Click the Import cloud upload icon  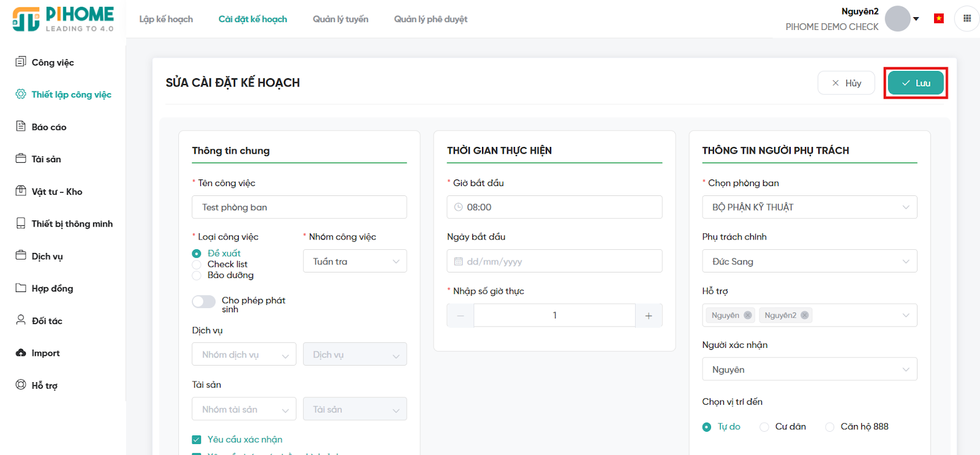(21, 353)
